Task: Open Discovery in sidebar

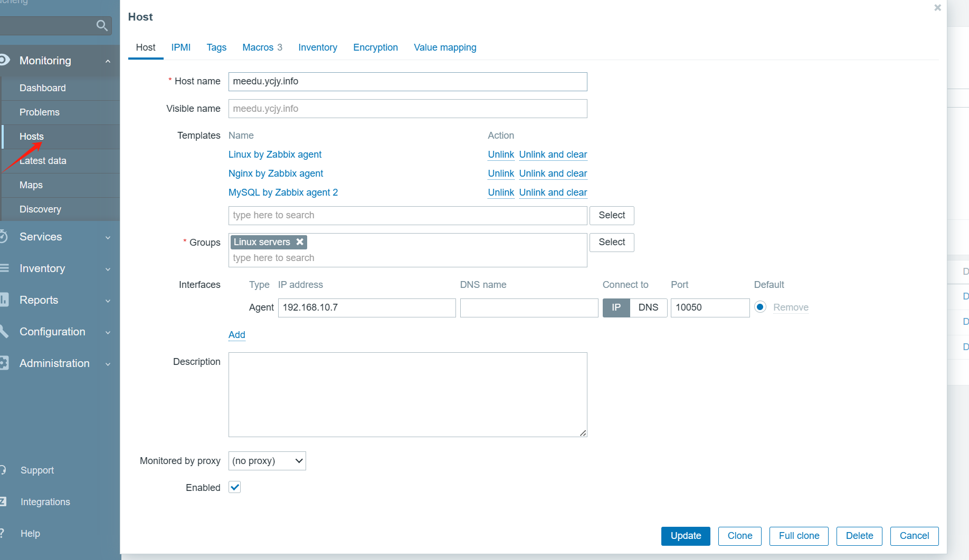Action: 40,209
